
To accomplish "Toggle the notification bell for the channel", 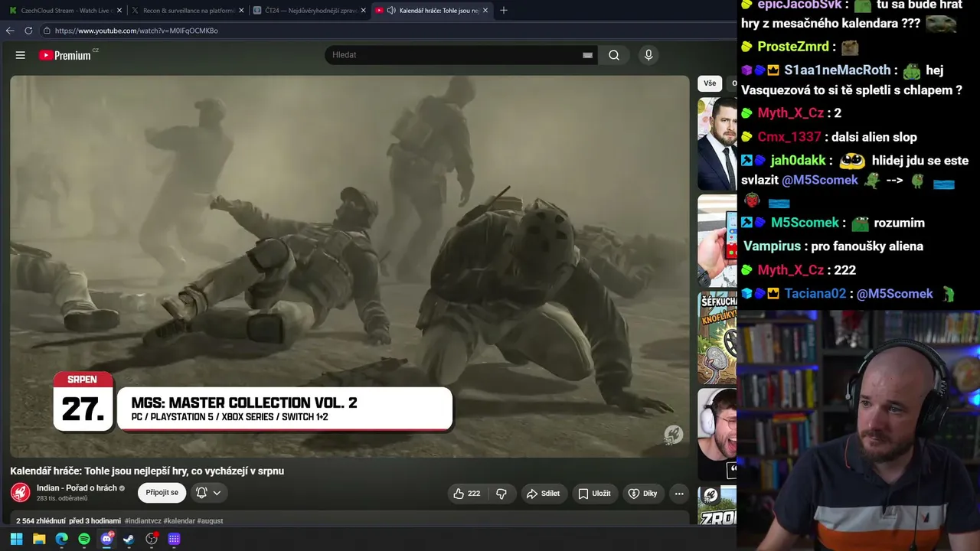I will pyautogui.click(x=201, y=493).
